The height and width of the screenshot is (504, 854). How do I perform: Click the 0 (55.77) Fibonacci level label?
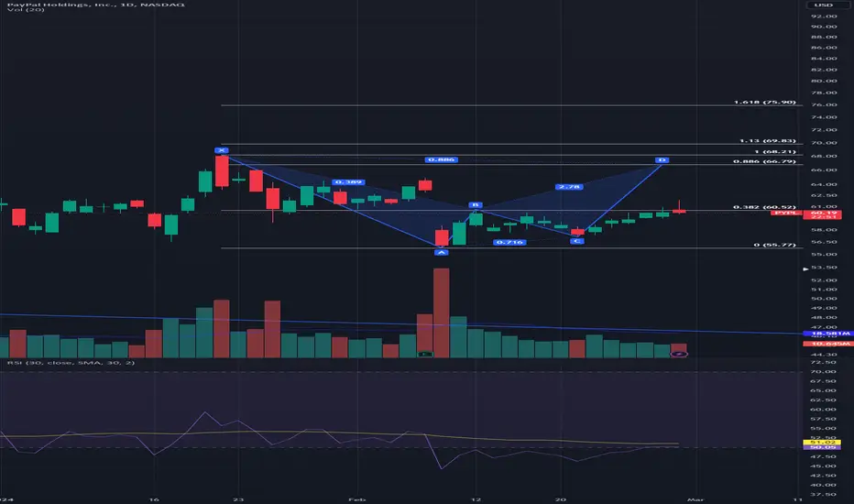pyautogui.click(x=775, y=245)
